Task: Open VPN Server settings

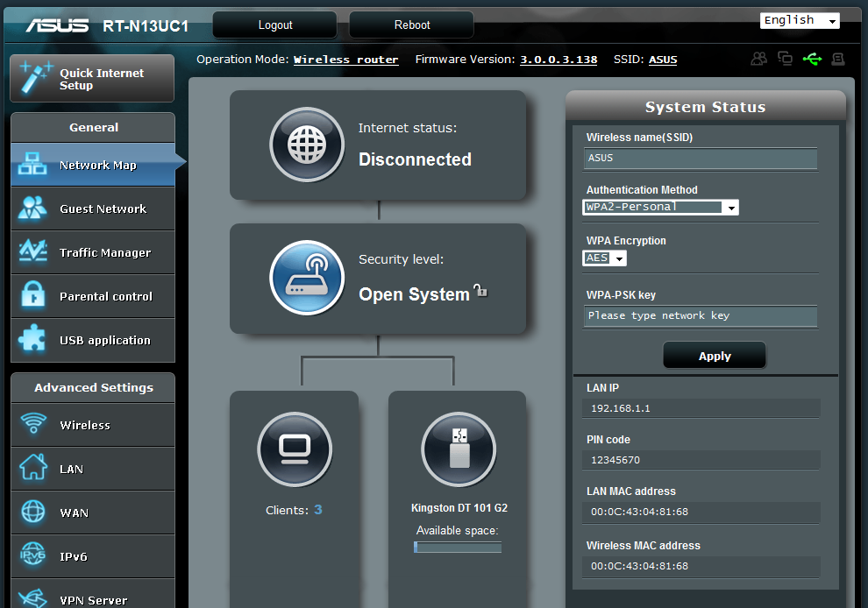Action: click(93, 594)
